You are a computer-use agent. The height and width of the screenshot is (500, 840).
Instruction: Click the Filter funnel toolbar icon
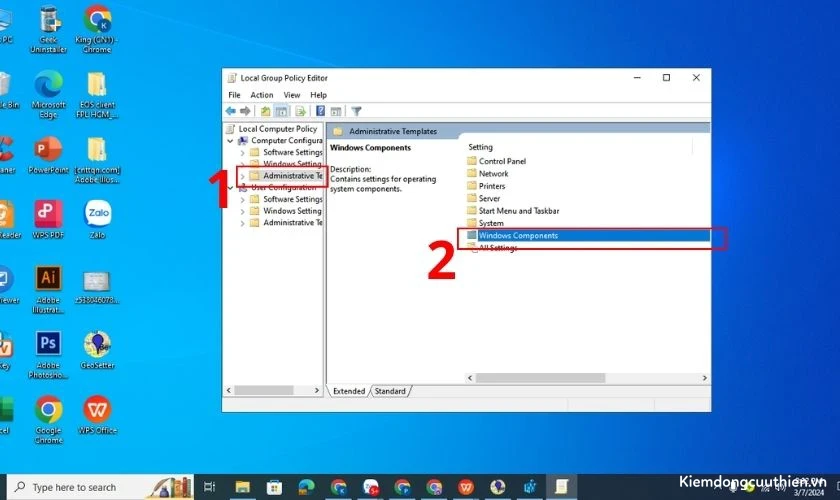click(356, 111)
